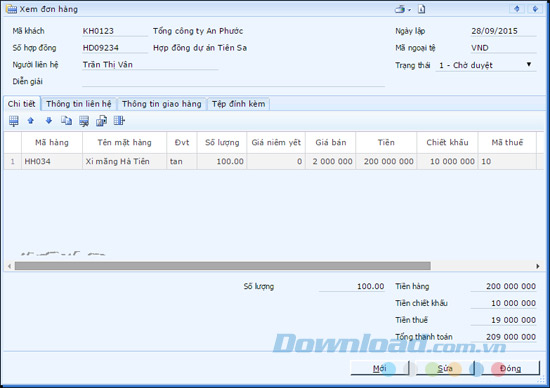Open the Thông tin giao hàng tab

click(162, 104)
